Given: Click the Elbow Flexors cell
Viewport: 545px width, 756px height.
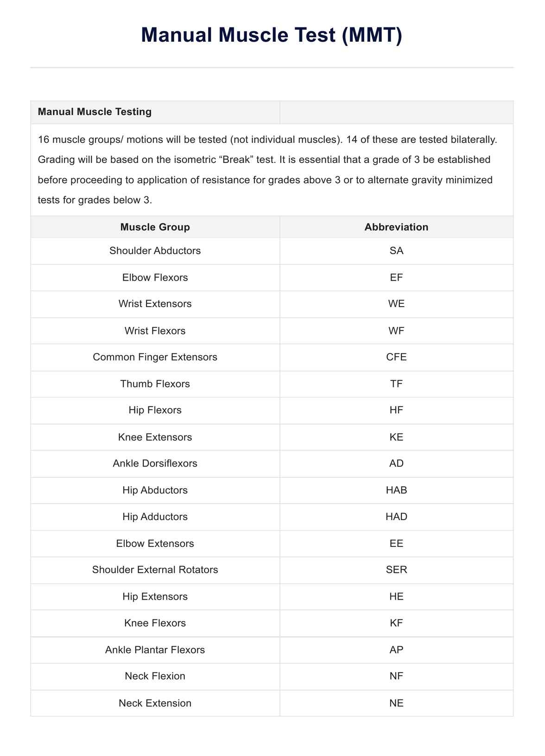Looking at the screenshot, I should pyautogui.click(x=155, y=277).
